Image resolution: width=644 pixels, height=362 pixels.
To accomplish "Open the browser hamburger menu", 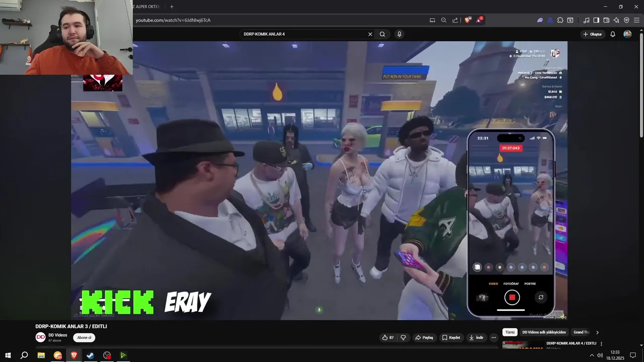I will (x=636, y=20).
